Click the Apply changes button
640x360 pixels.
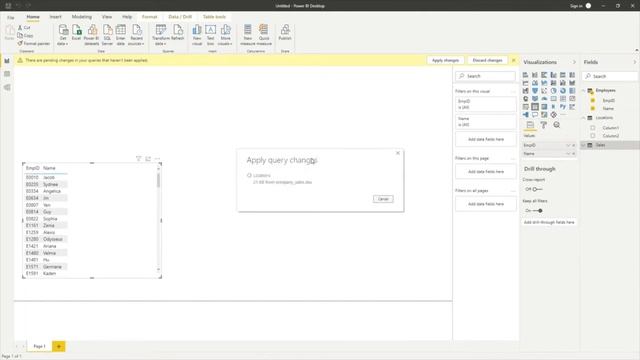[445, 60]
